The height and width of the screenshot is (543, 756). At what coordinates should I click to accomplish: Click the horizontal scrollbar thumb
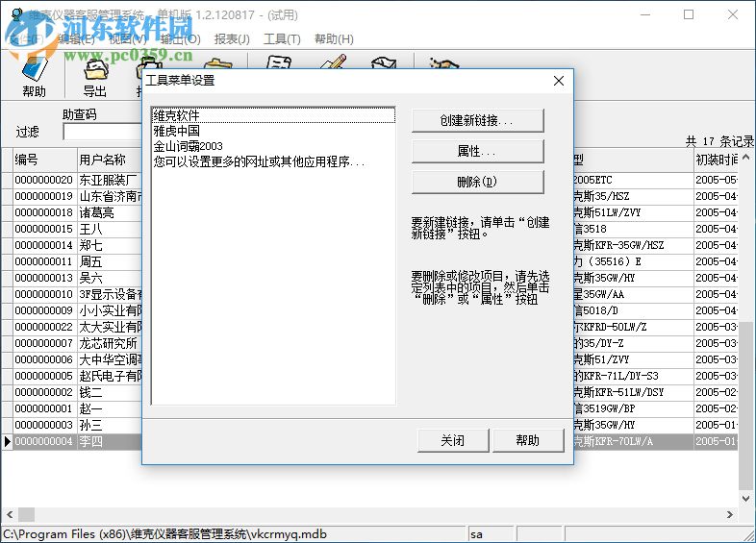click(27, 514)
